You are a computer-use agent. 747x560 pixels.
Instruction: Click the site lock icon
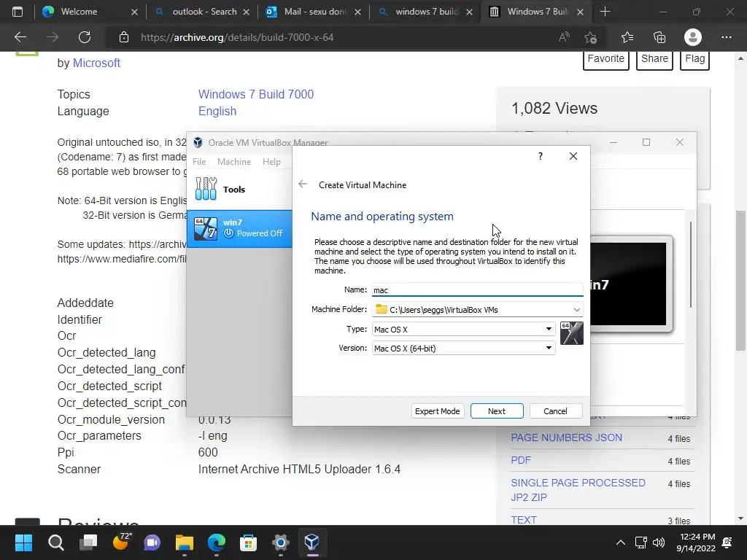(x=124, y=37)
